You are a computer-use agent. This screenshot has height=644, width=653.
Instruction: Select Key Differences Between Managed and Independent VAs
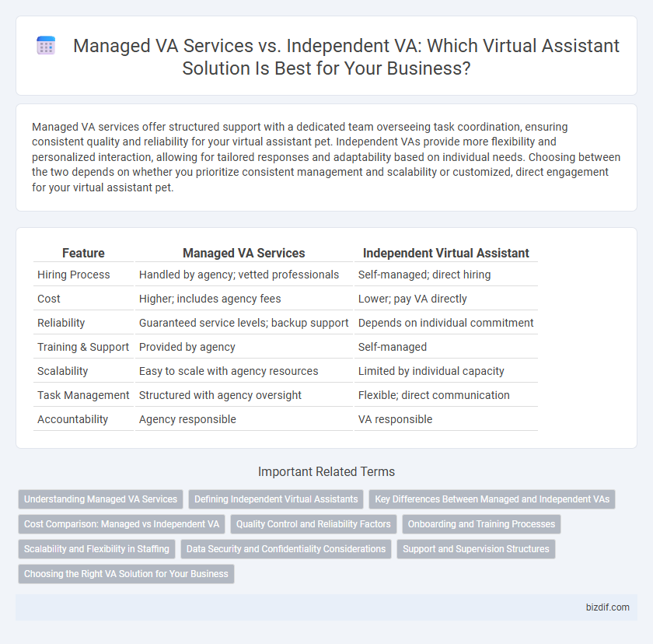492,499
